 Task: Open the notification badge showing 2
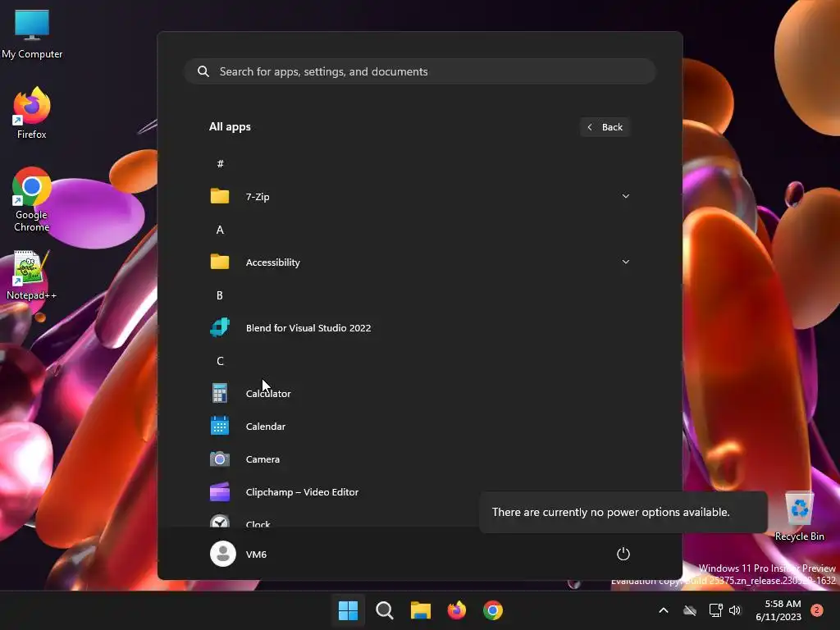817,610
